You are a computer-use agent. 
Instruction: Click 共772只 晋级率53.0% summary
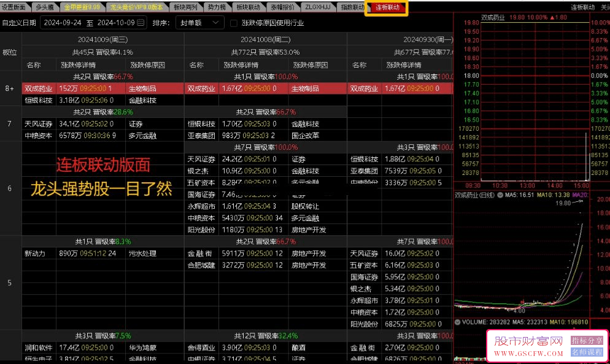point(265,52)
